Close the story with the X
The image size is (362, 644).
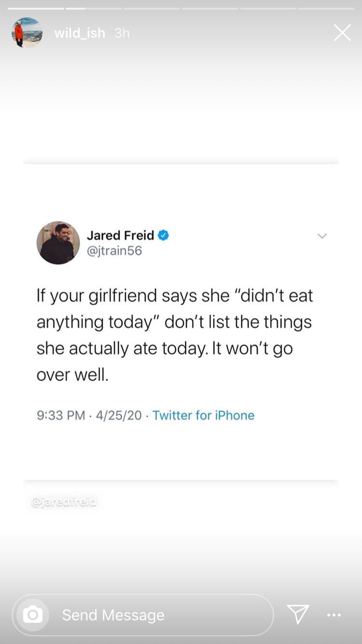[x=342, y=33]
